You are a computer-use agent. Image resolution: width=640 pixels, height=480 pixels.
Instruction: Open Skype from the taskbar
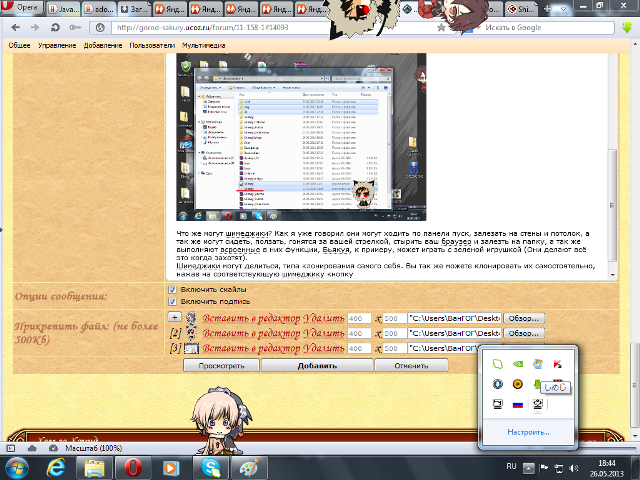pyautogui.click(x=211, y=467)
